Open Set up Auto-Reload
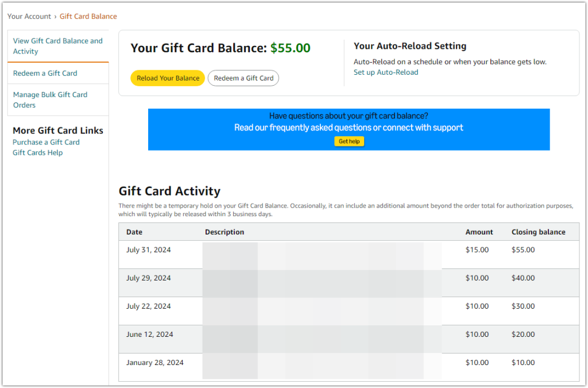 point(385,72)
